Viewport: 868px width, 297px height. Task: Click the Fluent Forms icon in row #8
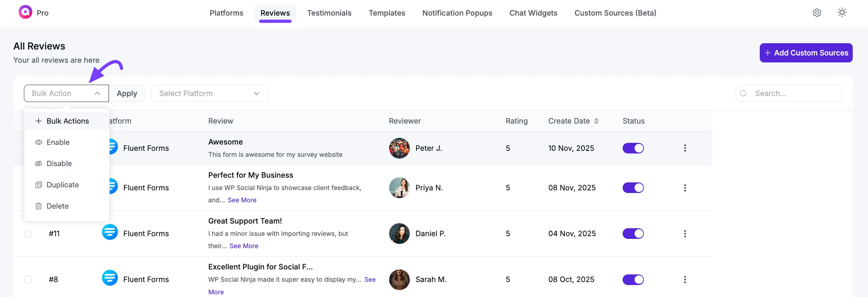point(110,278)
